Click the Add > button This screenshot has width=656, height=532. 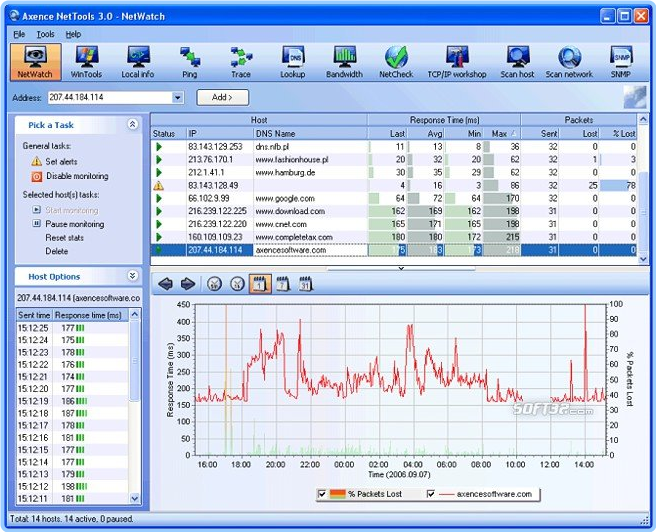223,97
